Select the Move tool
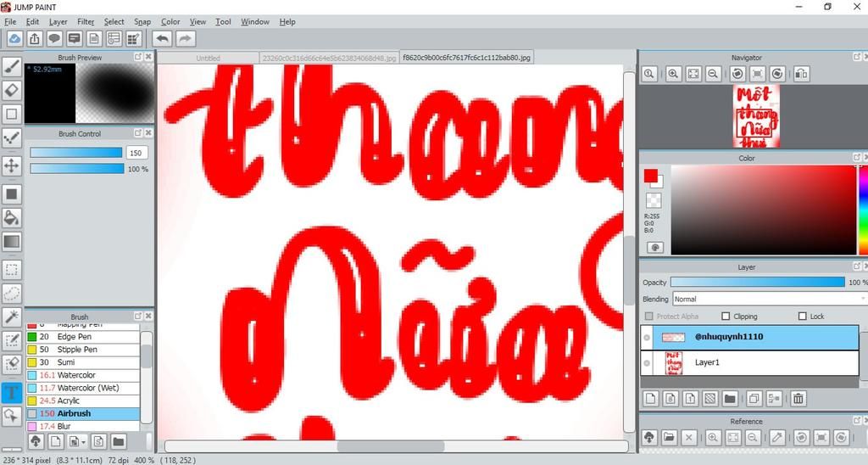The height and width of the screenshot is (465, 868). tap(12, 165)
